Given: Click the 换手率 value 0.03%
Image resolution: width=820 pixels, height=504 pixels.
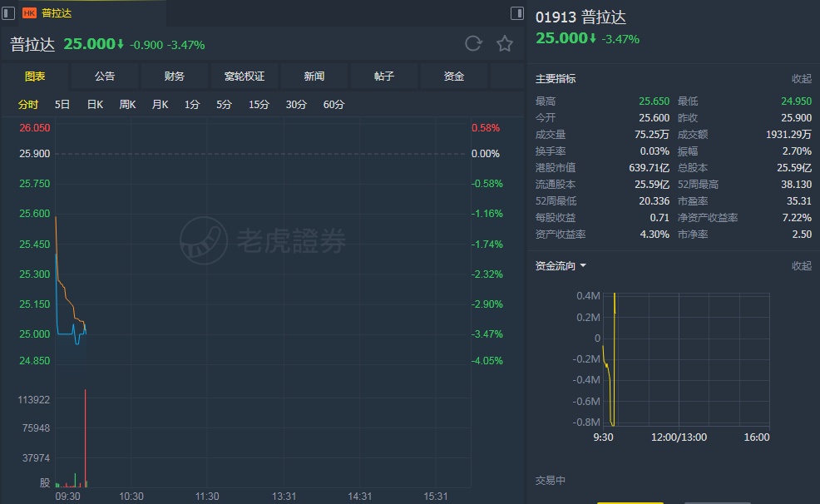Looking at the screenshot, I should [655, 151].
